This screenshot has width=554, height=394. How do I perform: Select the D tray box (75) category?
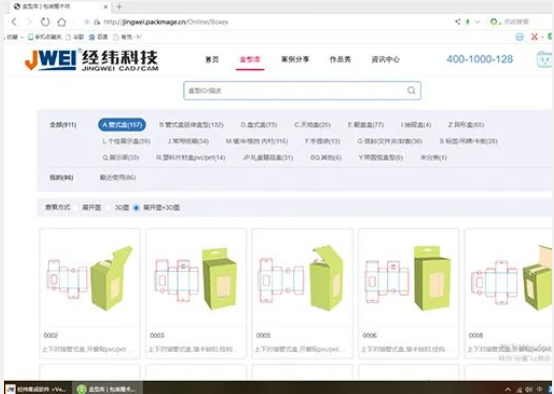coord(259,125)
